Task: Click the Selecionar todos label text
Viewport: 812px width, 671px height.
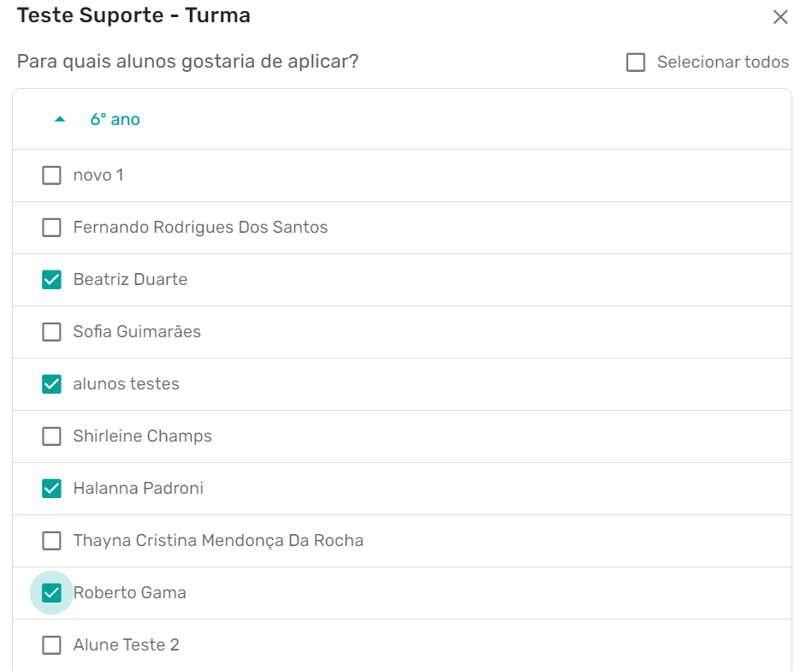Action: coord(722,62)
